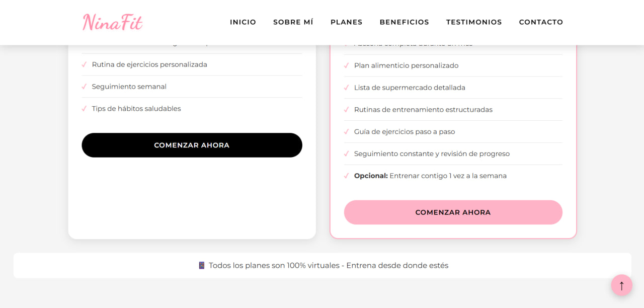Navigate to PLANES
644x308 pixels.
click(x=346, y=22)
